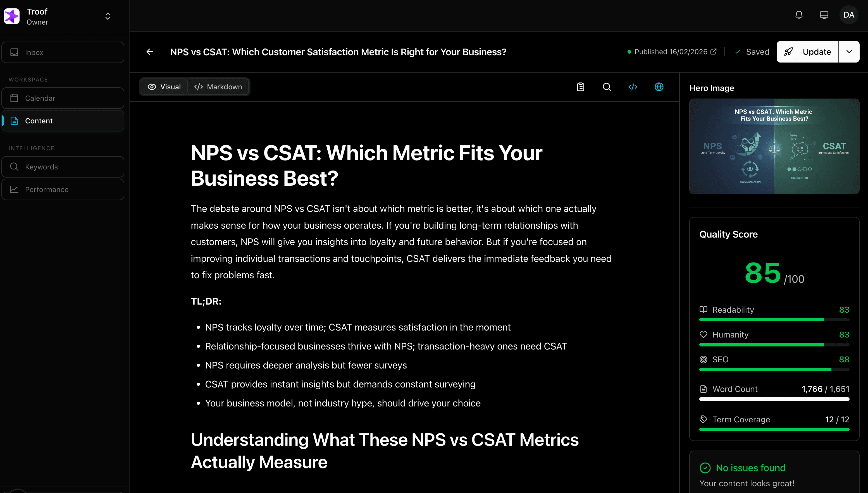Open Calendar in the sidebar
The height and width of the screenshot is (493, 868).
coord(63,98)
